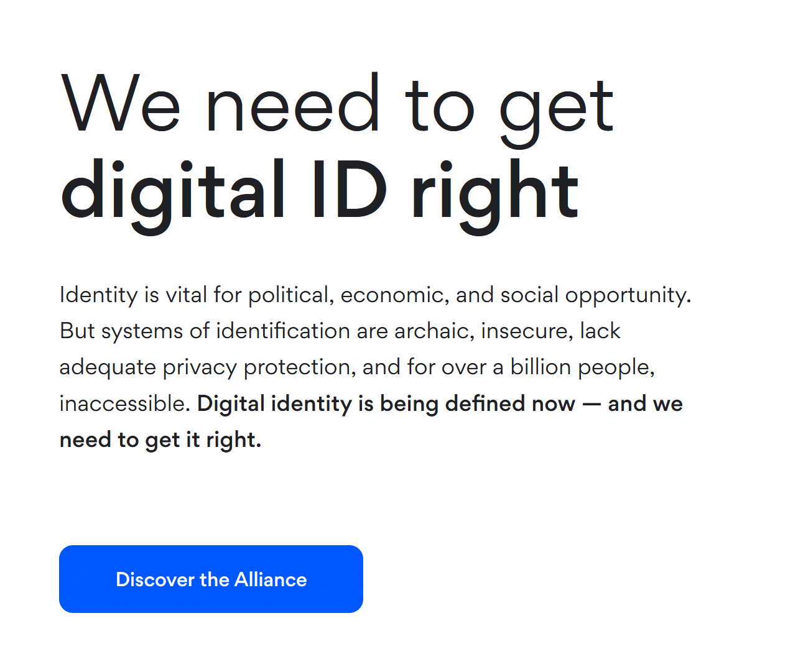Click the phrase "social opportunity" in the paragraph
This screenshot has height=672, width=793.
(595, 295)
